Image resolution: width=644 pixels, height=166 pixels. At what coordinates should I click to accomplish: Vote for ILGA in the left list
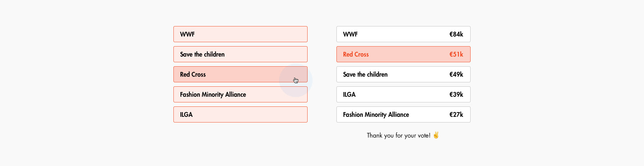click(x=240, y=114)
